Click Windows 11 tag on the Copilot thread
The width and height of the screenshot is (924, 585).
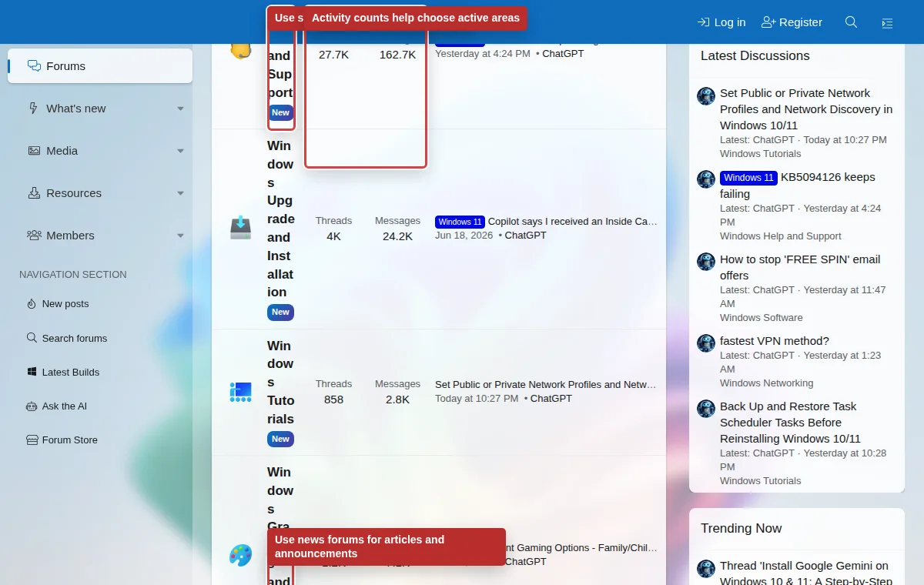pos(460,222)
